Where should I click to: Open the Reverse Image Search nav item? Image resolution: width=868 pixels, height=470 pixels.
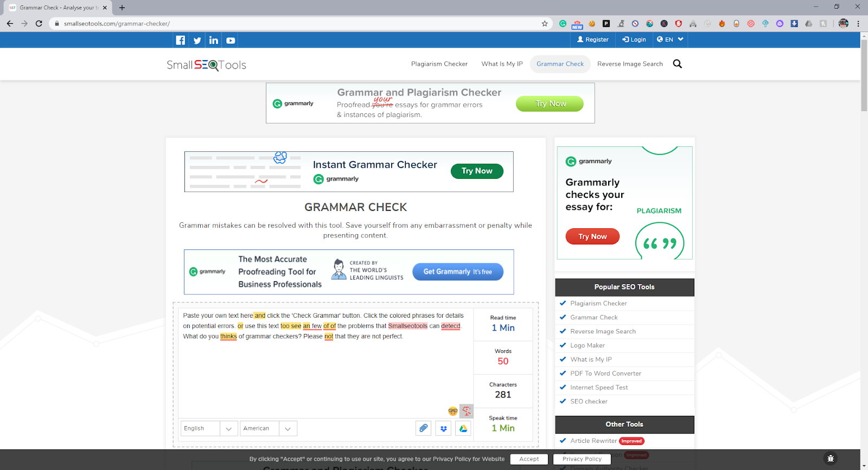coord(630,64)
